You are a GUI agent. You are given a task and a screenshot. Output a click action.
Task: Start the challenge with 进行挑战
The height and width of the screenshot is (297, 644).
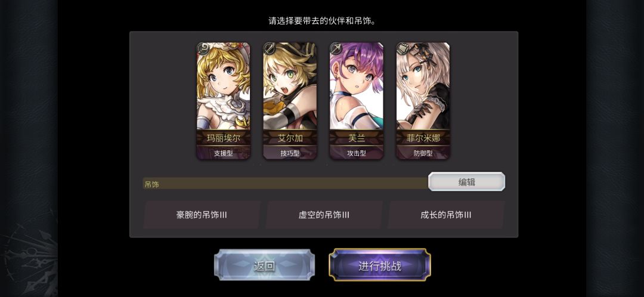(380, 265)
